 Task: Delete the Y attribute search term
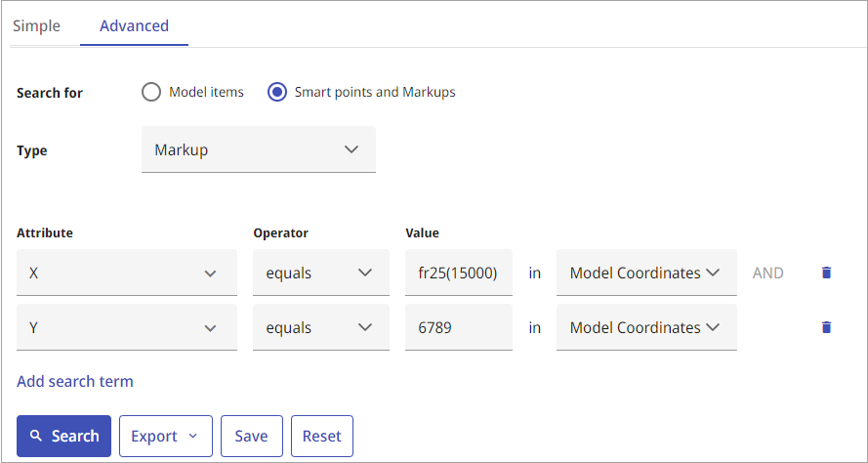(x=826, y=327)
